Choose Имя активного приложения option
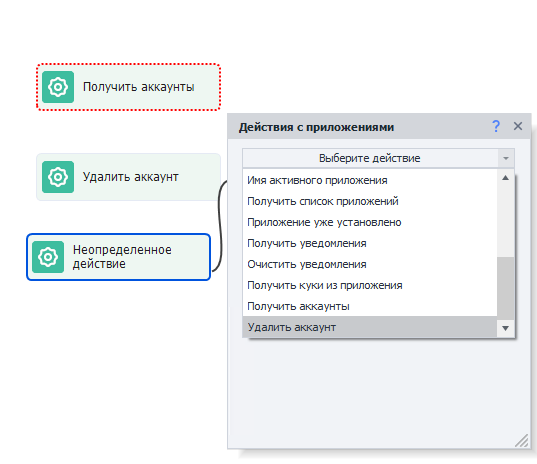537x464 pixels. [370, 180]
